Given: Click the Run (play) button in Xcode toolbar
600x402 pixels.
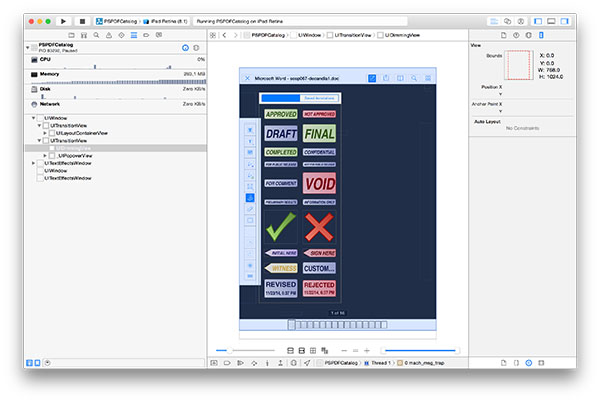Looking at the screenshot, I should 64,20.
